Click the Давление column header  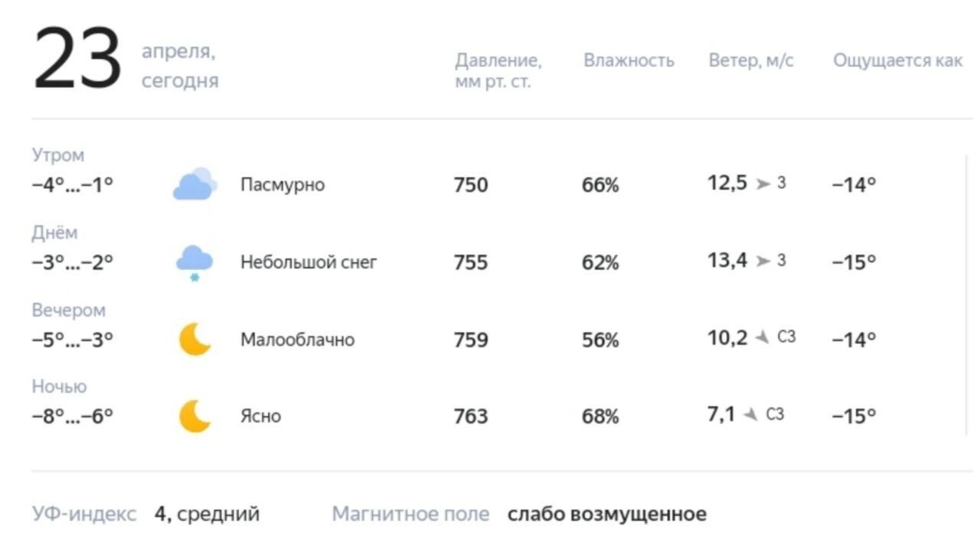498,70
